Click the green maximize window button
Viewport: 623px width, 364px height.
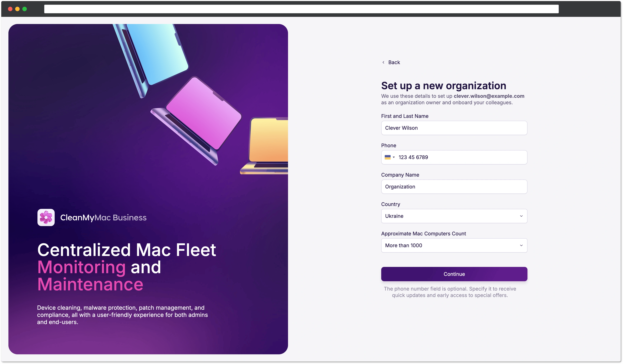(x=25, y=9)
